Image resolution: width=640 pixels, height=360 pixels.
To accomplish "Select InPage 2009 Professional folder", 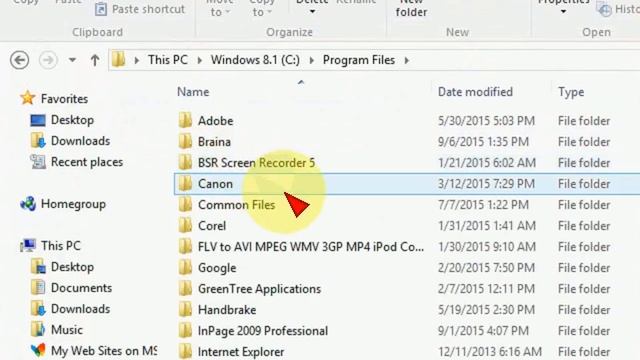I will [263, 331].
